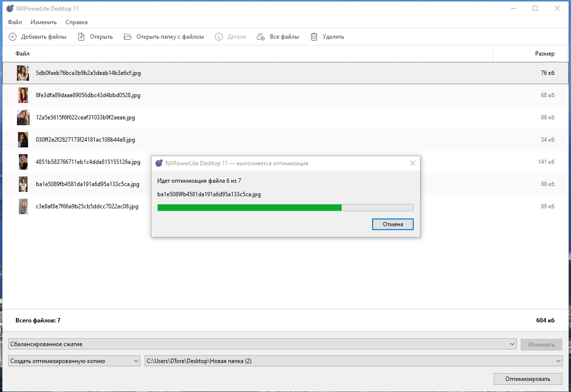Select thumbnail of 12a5e5615f6f622ceaf31033b9f2aeae.jpg
Screen dimensions: 571x392
(23, 117)
